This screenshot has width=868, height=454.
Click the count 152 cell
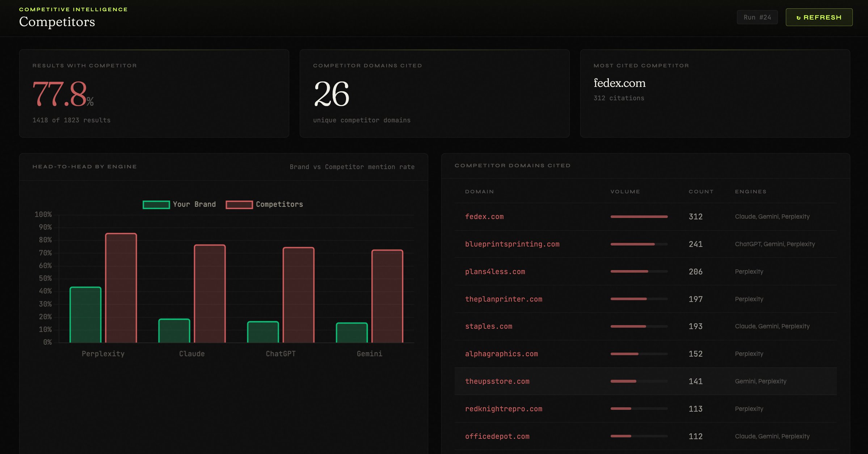point(695,354)
